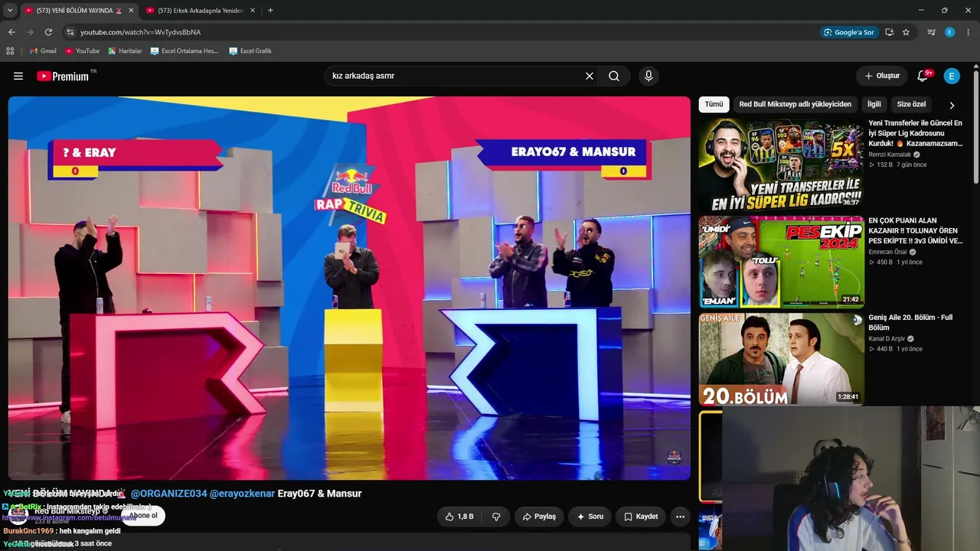This screenshot has width=980, height=551.
Task: Open the Chrome profile avatar
Action: click(x=950, y=32)
